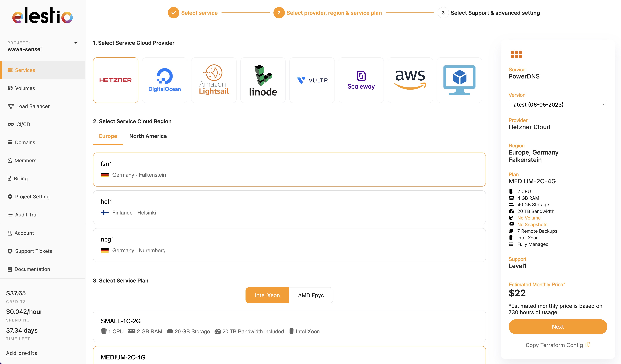Select the DigitalOcean provider logo

point(165,80)
